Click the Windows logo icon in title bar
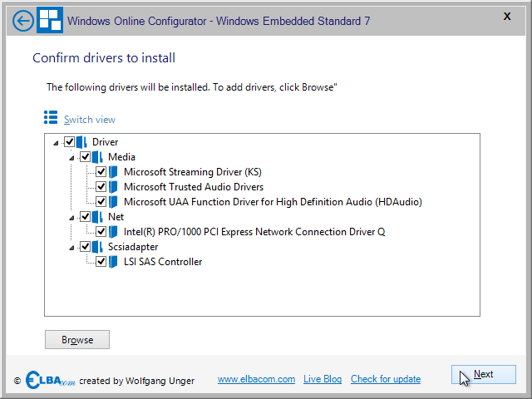Screen dimensions: 532x399 [50, 20]
